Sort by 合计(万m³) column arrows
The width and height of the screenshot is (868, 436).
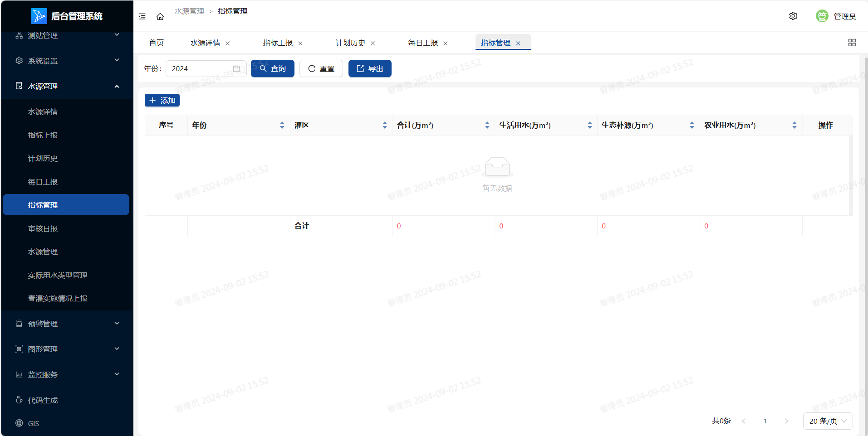pyautogui.click(x=487, y=125)
